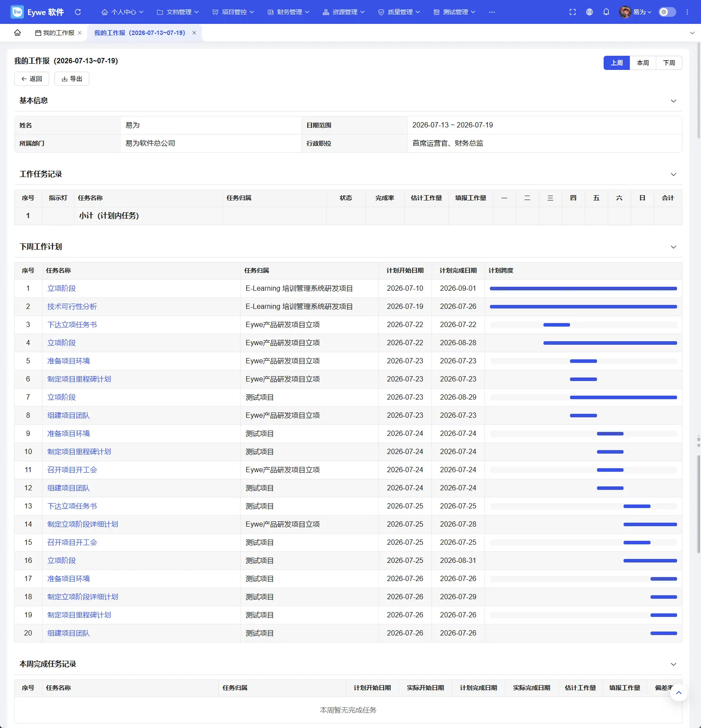
Task: Select the 下周 period button
Action: click(x=669, y=63)
